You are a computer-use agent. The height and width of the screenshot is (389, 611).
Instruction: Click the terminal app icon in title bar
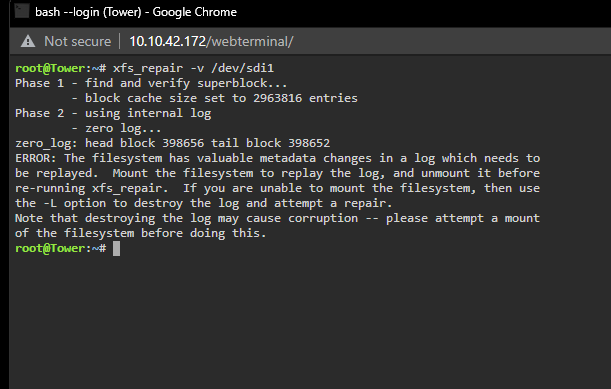(22, 11)
